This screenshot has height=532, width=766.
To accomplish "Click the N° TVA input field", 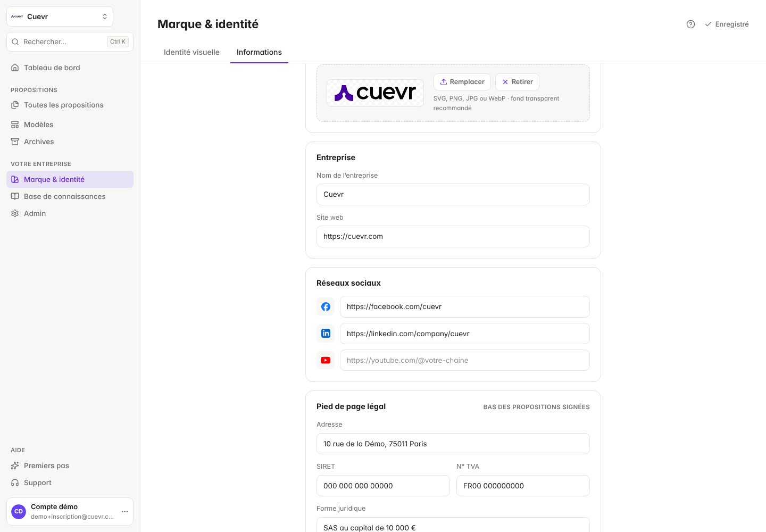I will pos(523,486).
